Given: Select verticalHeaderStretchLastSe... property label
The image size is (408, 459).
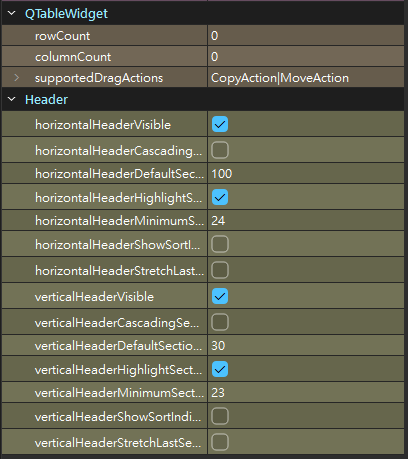Looking at the screenshot, I should click(118, 443).
